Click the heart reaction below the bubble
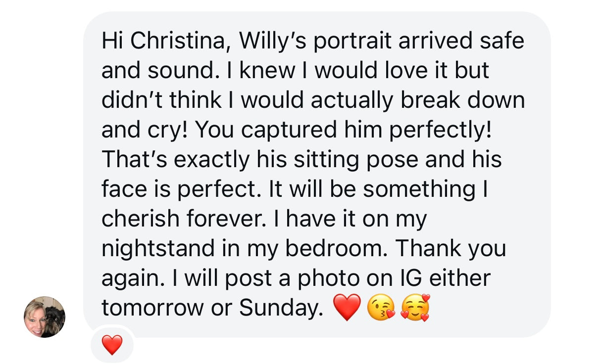The image size is (602, 364). point(112,344)
